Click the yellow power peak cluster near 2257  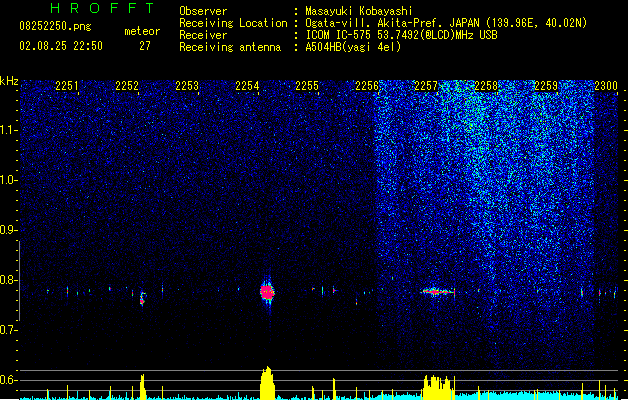[438, 387]
